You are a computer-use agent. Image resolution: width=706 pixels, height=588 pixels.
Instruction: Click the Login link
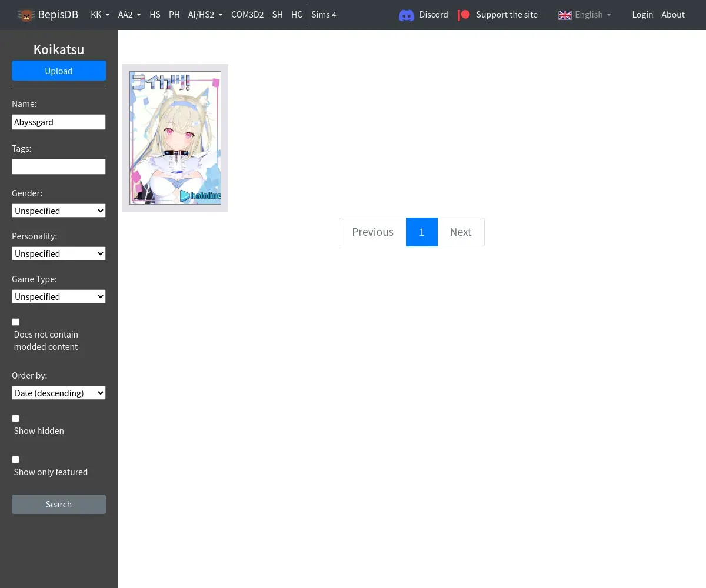(x=642, y=15)
